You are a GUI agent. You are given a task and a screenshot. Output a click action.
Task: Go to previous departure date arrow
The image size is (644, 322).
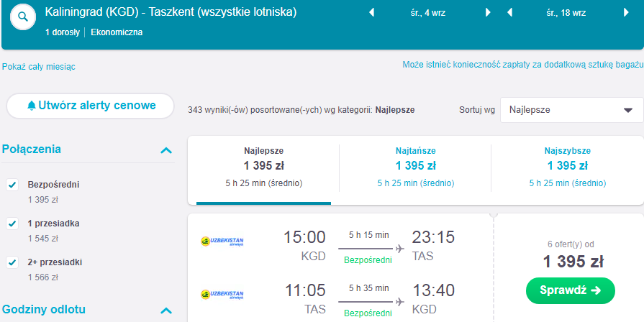(372, 13)
